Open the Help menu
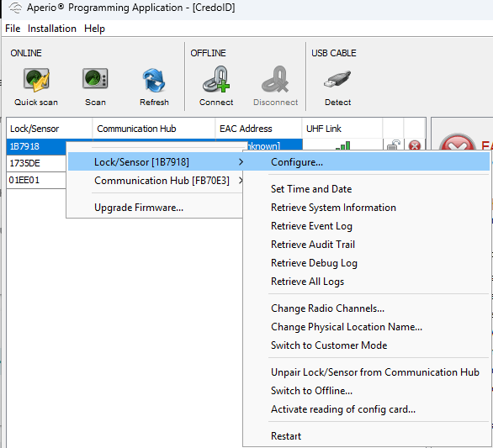 coord(94,29)
